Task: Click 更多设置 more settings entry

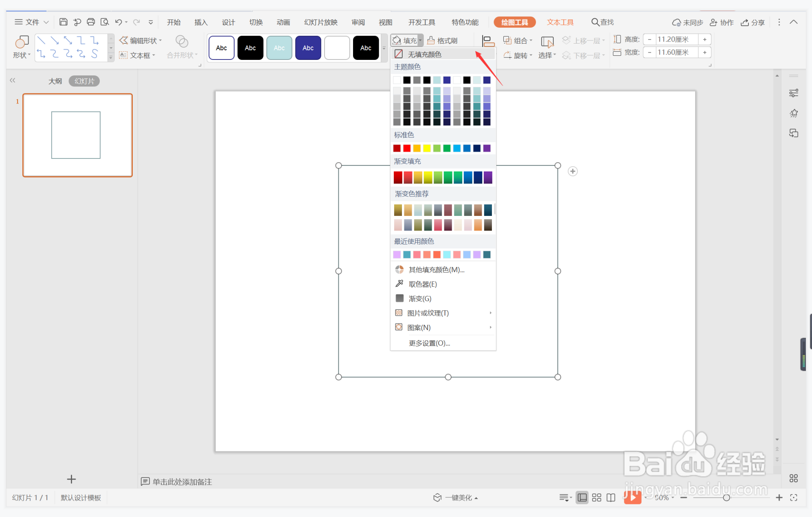Action: point(429,343)
